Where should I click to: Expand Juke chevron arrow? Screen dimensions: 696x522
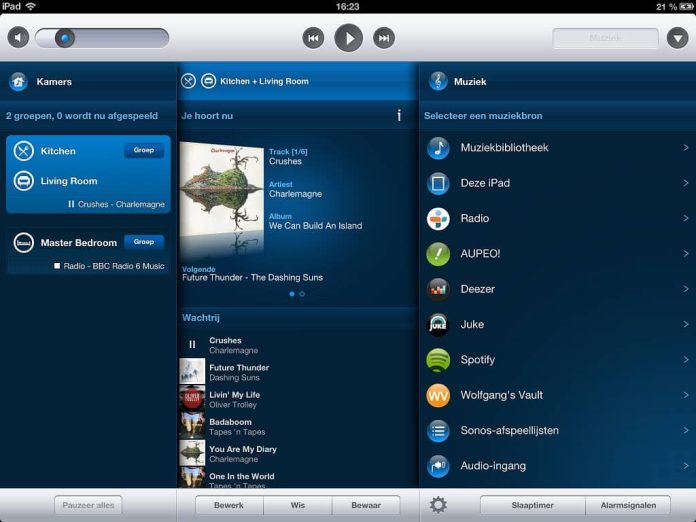(x=686, y=324)
